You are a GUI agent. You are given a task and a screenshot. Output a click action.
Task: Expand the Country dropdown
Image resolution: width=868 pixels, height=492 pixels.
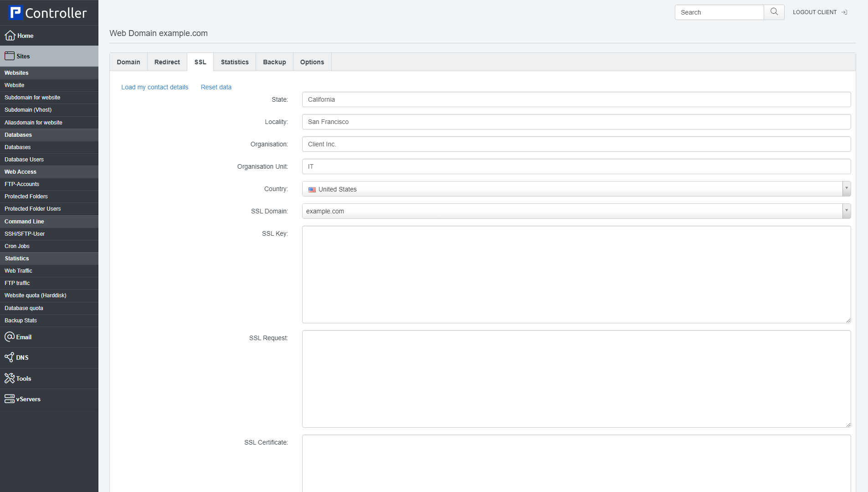point(846,189)
